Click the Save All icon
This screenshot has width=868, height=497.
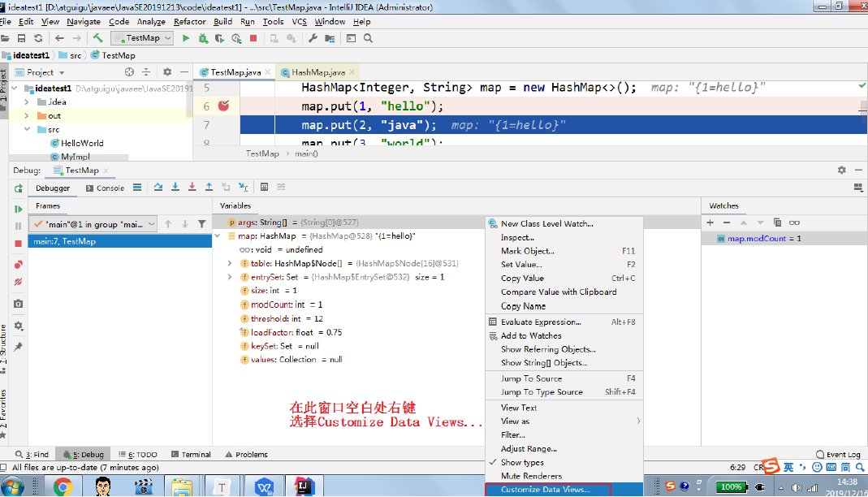(22, 38)
